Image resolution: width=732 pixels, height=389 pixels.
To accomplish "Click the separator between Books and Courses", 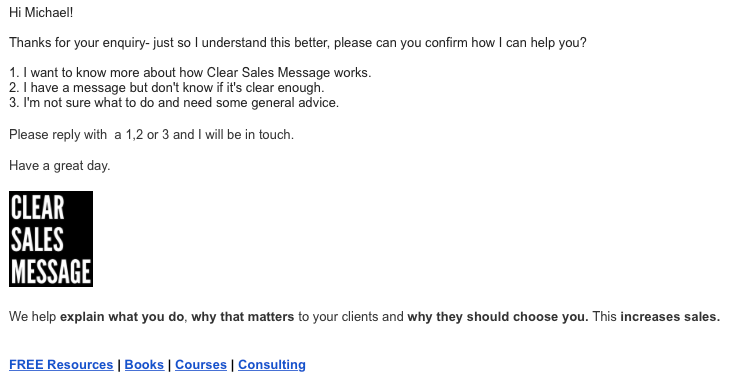I will 169,365.
